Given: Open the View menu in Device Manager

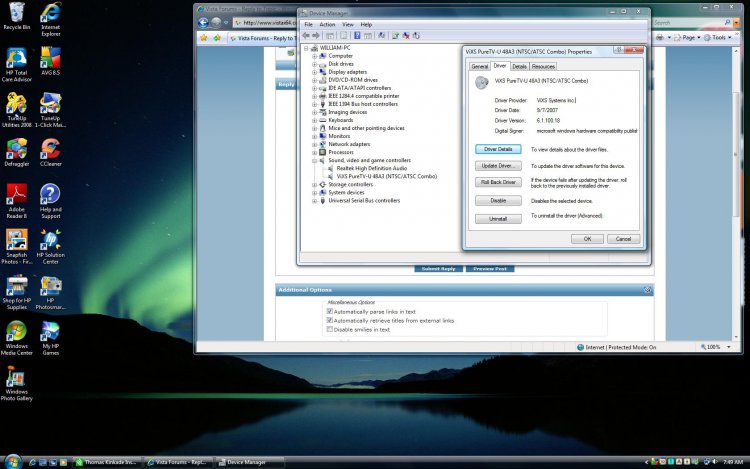Looking at the screenshot, I should click(348, 24).
